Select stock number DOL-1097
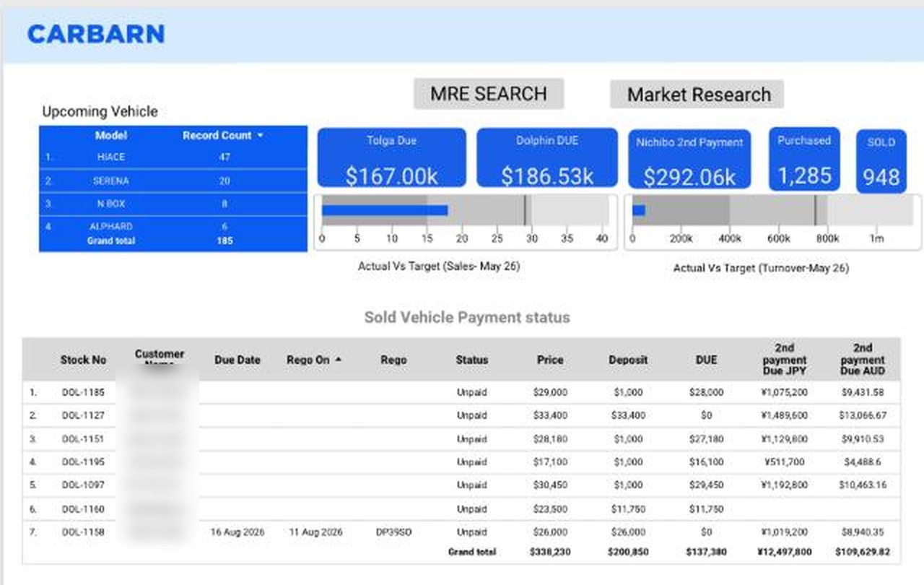Screen dimensions: 924x585 click(x=83, y=485)
